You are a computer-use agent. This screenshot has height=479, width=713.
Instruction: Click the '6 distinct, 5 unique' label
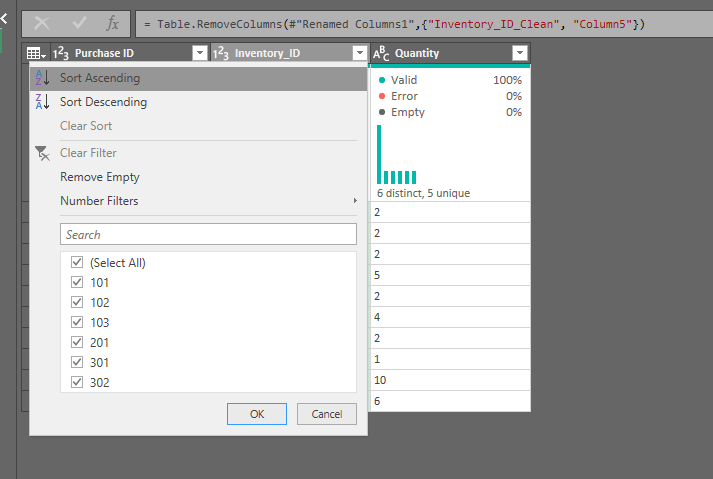[x=423, y=193]
